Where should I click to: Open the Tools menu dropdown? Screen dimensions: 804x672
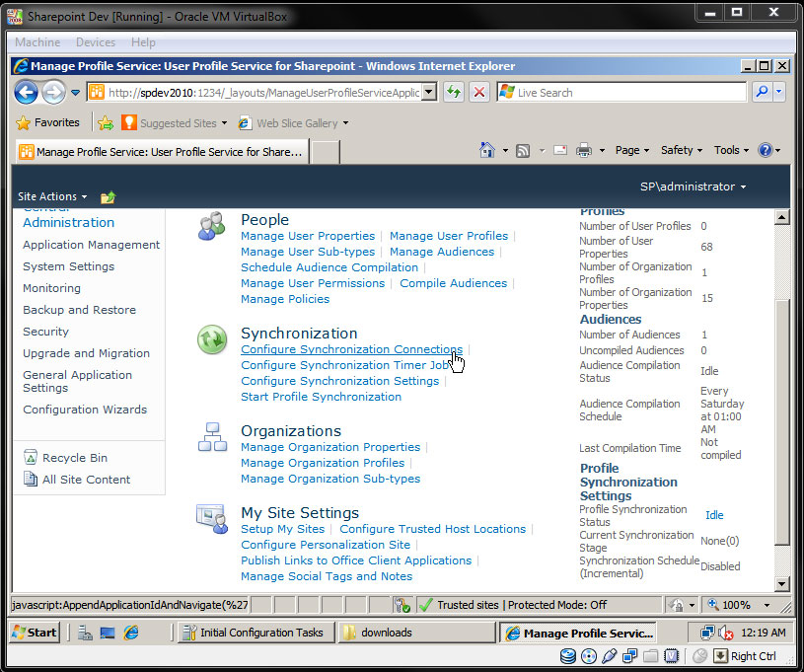point(731,150)
